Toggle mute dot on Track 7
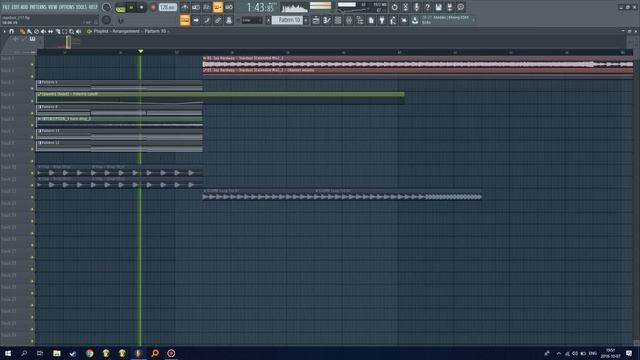 coord(32,137)
